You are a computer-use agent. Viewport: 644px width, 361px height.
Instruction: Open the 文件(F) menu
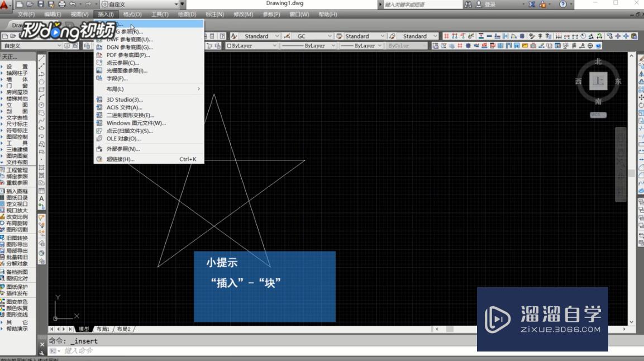(26, 15)
